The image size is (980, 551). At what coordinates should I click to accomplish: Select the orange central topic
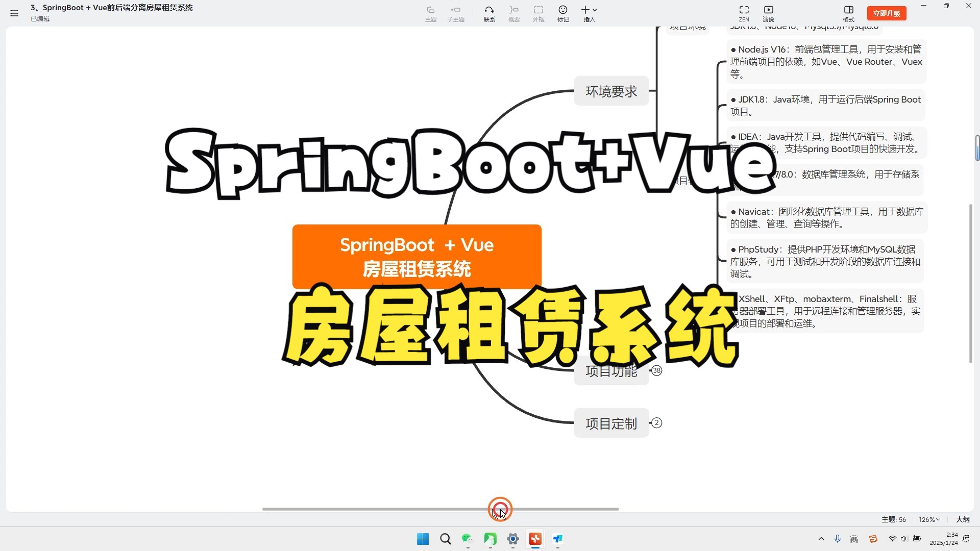pos(417,257)
